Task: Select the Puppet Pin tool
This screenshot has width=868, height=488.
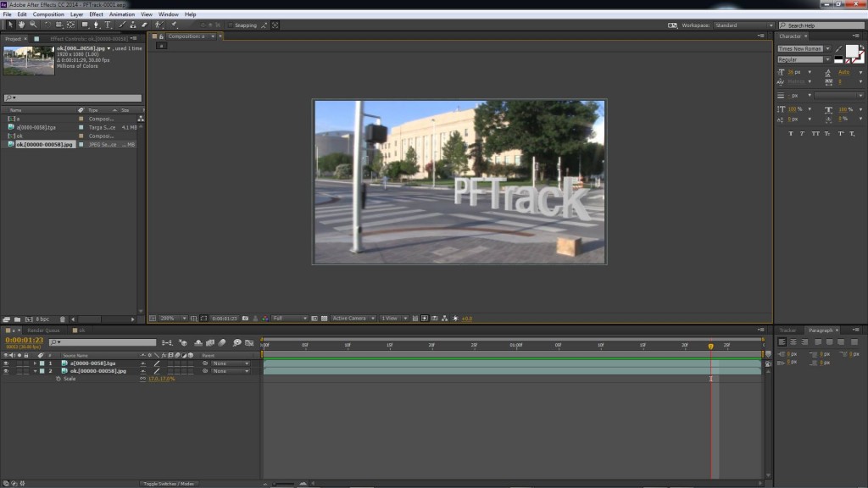Action: (x=175, y=25)
